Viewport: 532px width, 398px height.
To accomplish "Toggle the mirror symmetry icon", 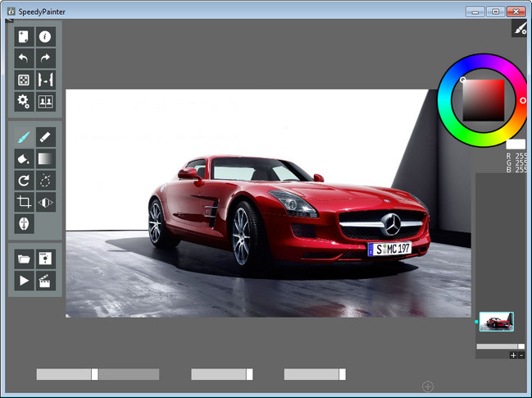I will pyautogui.click(x=46, y=202).
